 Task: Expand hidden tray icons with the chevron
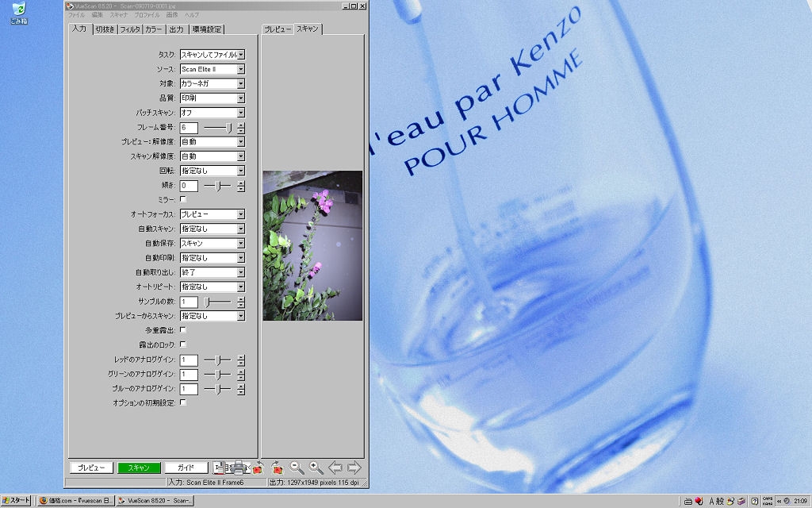coord(779,501)
